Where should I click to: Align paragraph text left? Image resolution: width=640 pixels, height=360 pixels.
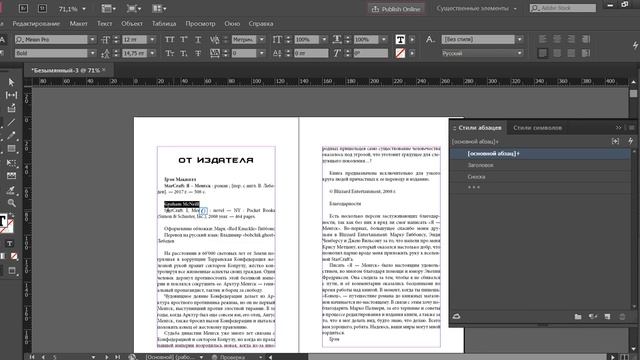point(542,39)
